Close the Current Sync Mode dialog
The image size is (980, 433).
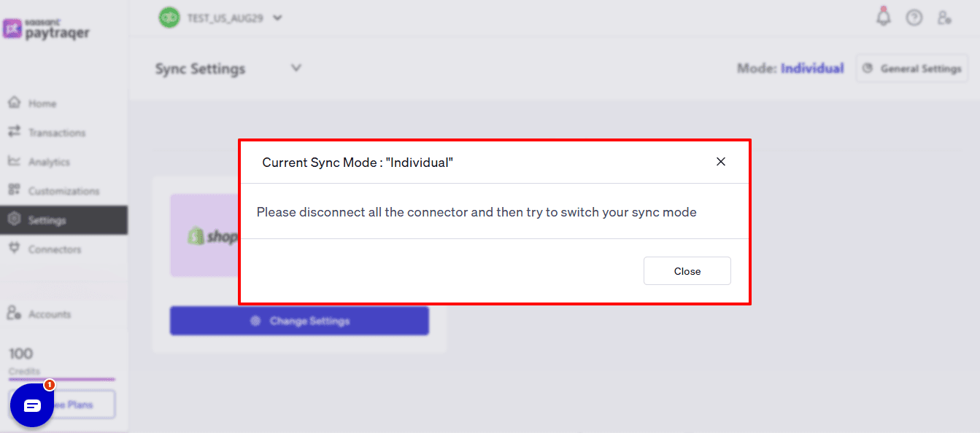point(687,270)
